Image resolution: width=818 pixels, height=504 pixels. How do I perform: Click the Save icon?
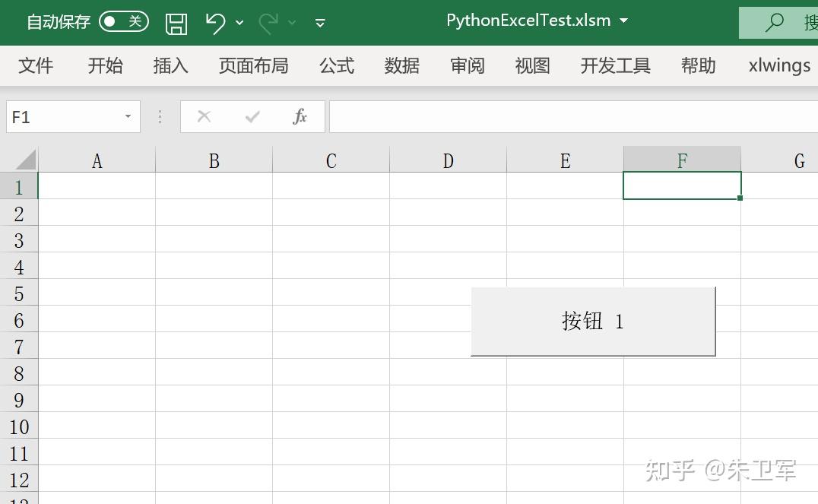176,22
